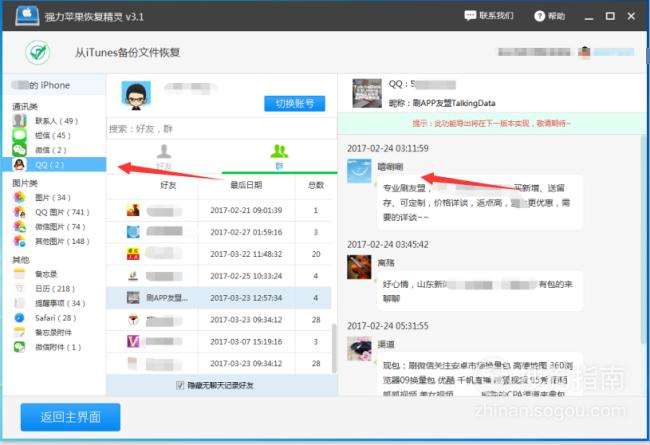Click the 专业刷友盟 chat message bubble

pos(480,202)
